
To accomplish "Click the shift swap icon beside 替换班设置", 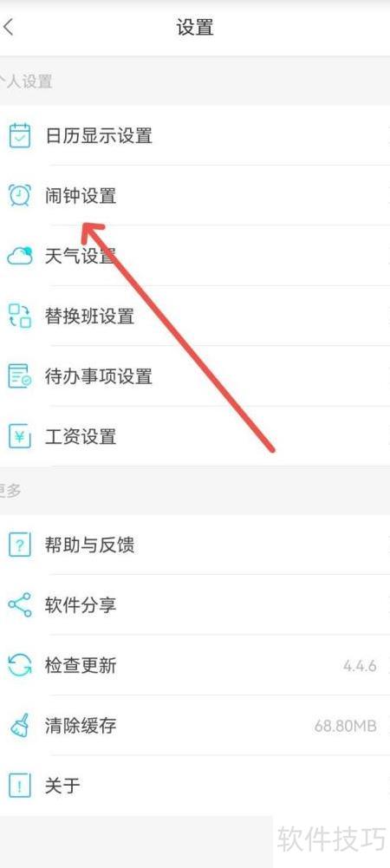I will 20,317.
